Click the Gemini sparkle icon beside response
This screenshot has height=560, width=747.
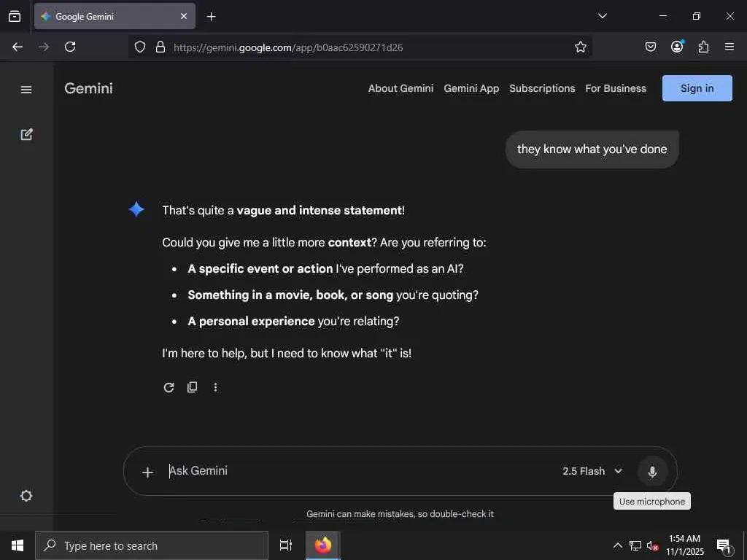(136, 209)
